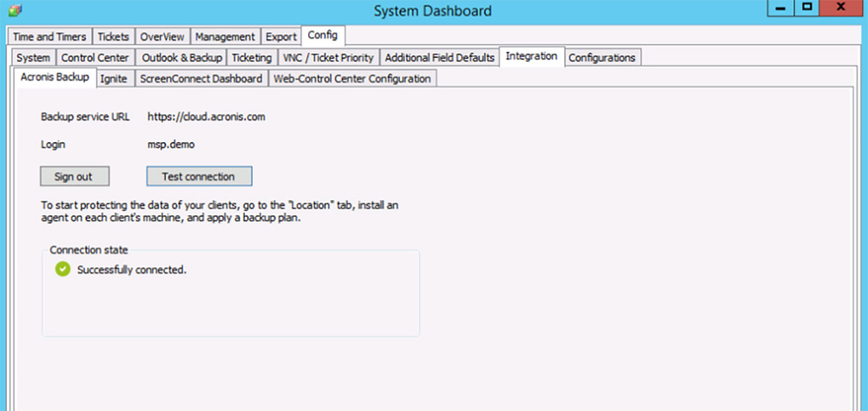Open VNC / Ticket Priority tab
This screenshot has height=411, width=868.
point(328,57)
